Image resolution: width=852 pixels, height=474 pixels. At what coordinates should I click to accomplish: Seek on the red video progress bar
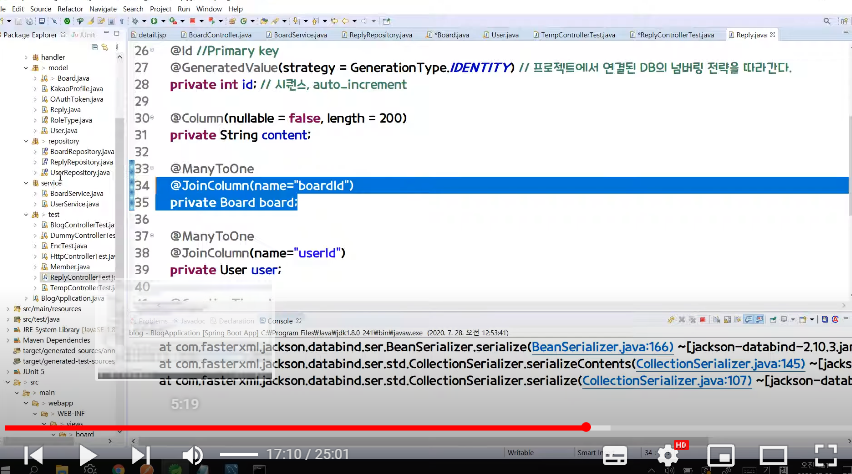point(308,428)
